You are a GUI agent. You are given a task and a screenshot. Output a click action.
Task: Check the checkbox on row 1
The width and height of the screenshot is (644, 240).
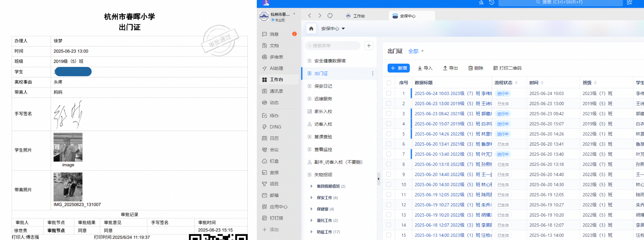[x=388, y=93]
